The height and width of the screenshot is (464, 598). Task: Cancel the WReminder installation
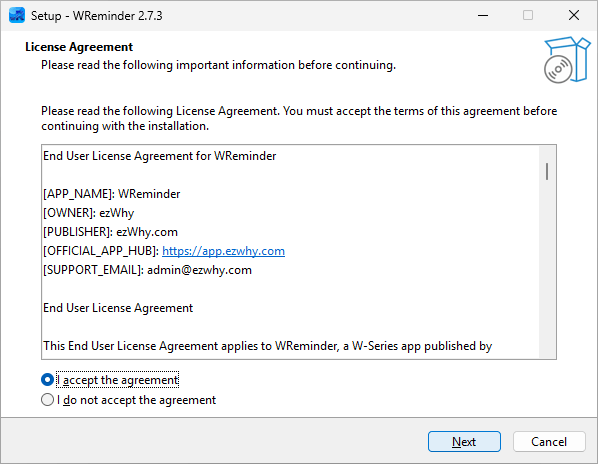pyautogui.click(x=549, y=442)
